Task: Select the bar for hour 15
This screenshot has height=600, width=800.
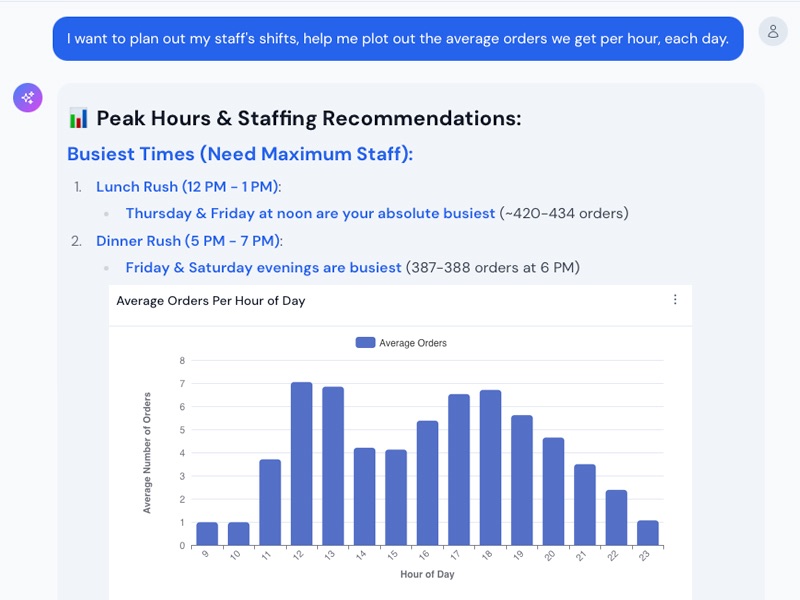Action: pos(396,498)
